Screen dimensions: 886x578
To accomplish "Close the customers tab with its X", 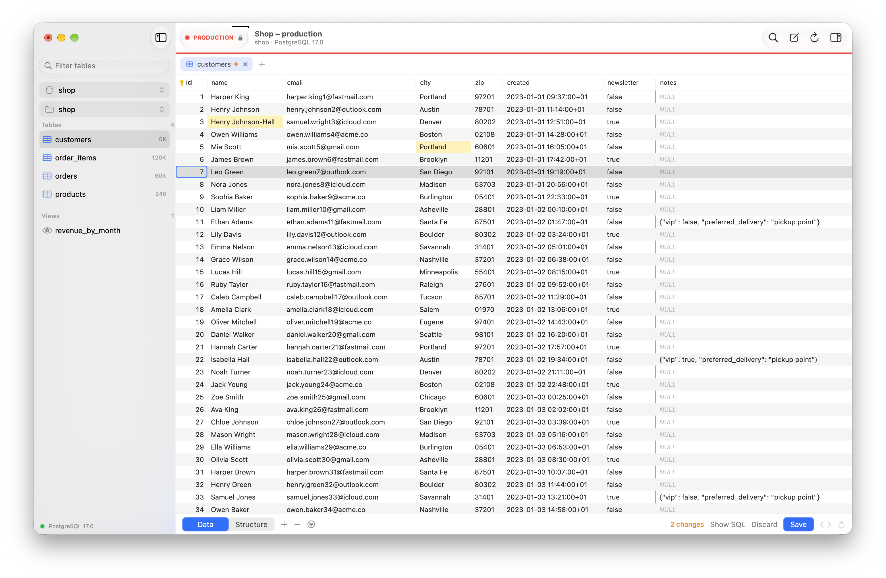I will click(245, 64).
